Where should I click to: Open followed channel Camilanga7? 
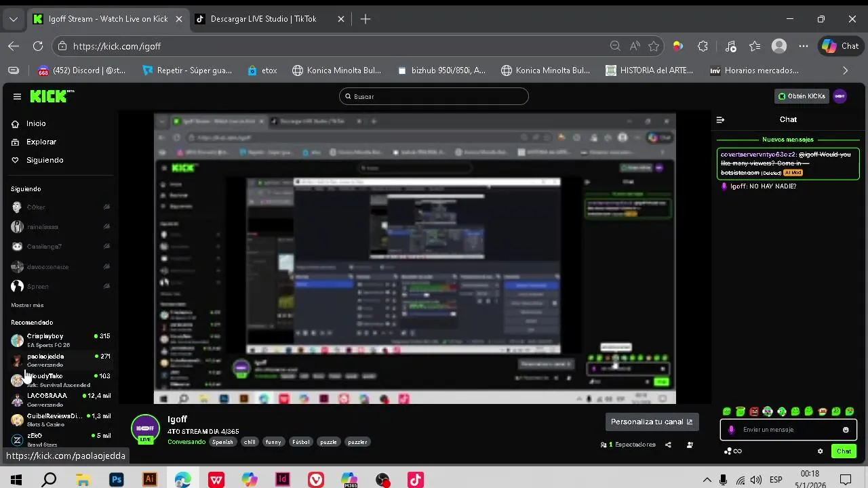click(x=60, y=247)
